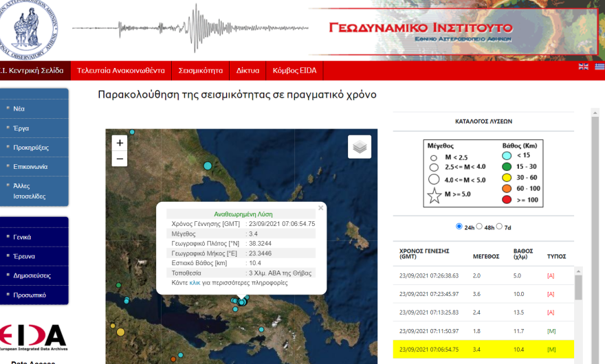This screenshot has height=364, width=605.
Task: Click the large cyan epicenter north of Evia
Action: [208, 166]
